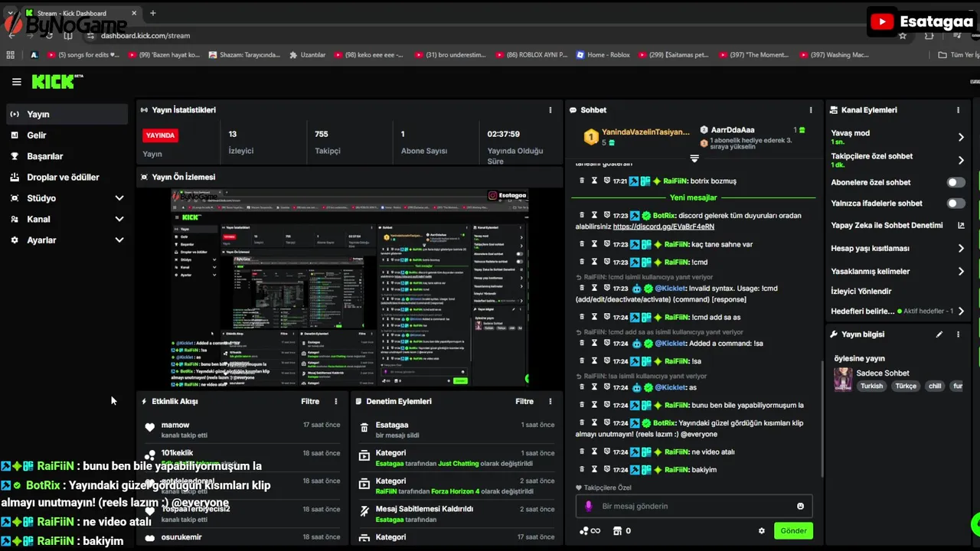Click the 'mamow' follow event row
The width and height of the screenshot is (980, 551).
243,430
